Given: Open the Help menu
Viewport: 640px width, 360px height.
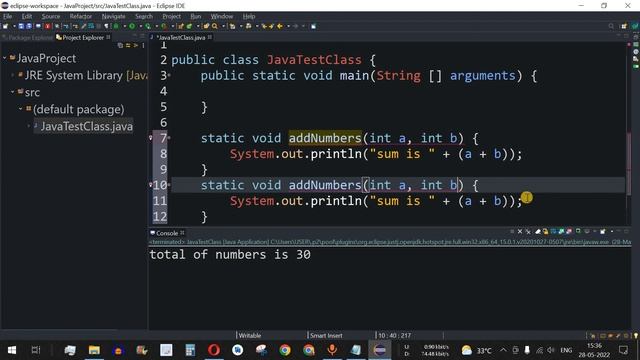Looking at the screenshot, I should [249, 16].
